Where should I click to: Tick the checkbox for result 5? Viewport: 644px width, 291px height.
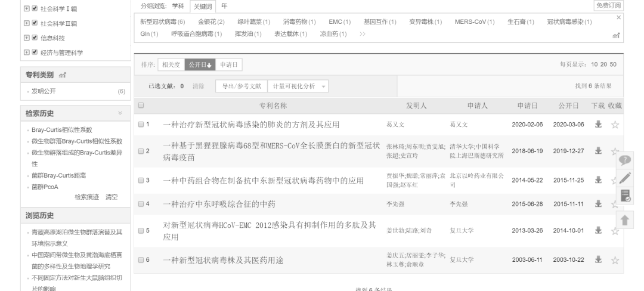click(141, 231)
